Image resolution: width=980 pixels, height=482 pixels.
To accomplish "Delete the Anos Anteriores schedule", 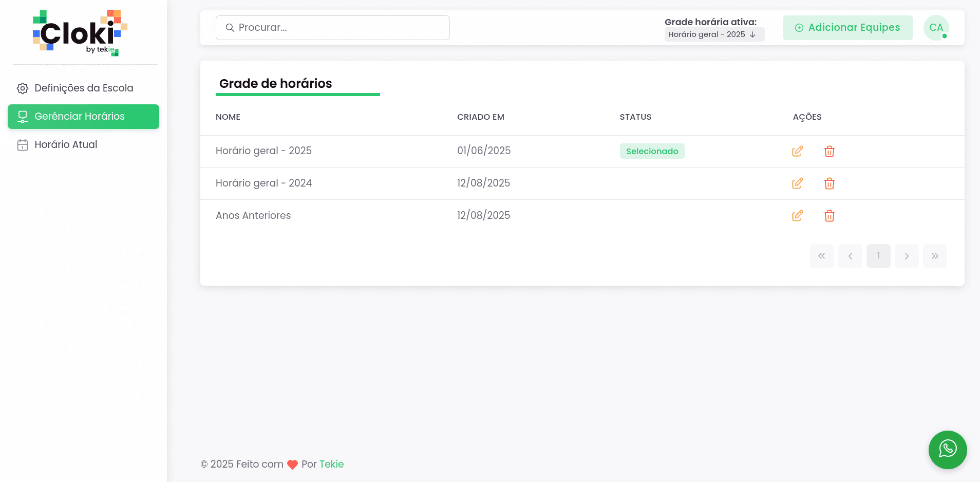I will [x=829, y=216].
